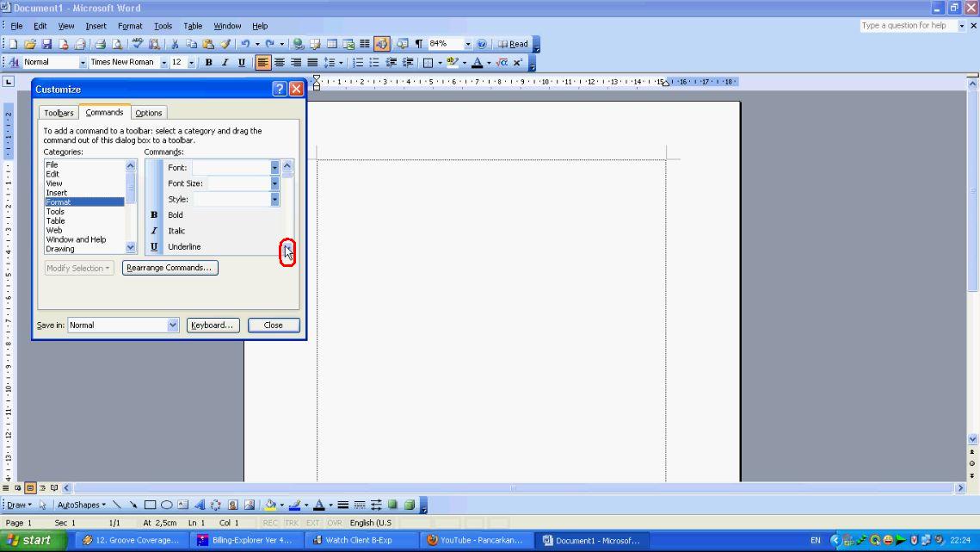Viewport: 980px width, 552px height.
Task: Switch to the Toolbars tab
Action: pyautogui.click(x=59, y=113)
